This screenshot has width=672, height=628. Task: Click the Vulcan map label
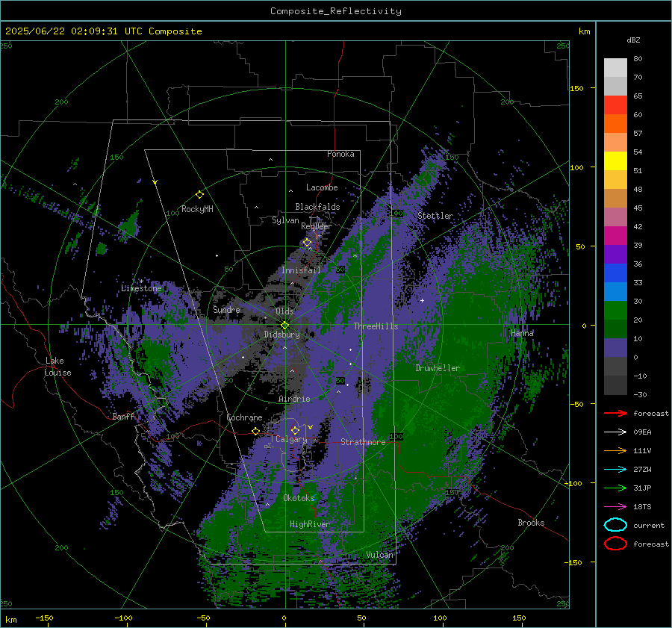tap(379, 555)
